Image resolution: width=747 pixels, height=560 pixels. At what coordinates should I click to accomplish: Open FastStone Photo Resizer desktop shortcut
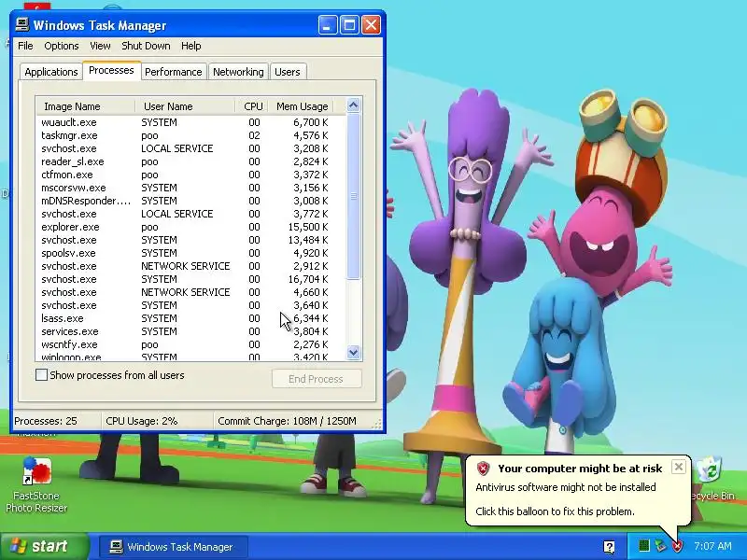click(36, 484)
